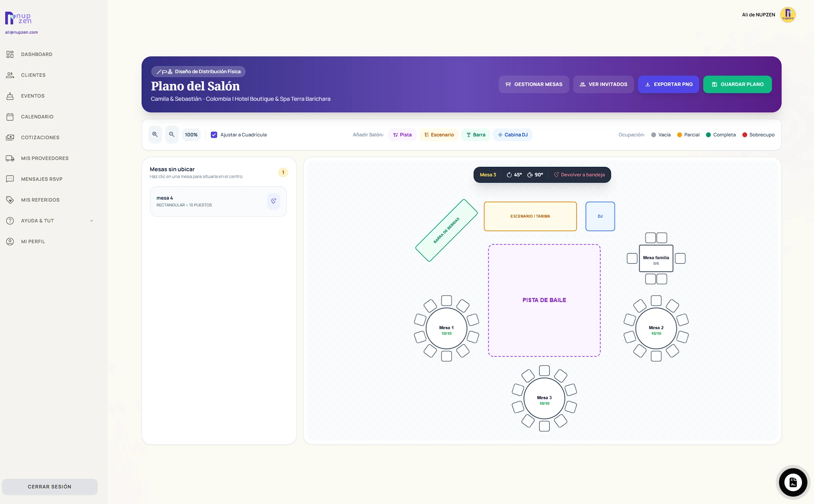The image size is (814, 504).
Task: Open the Dashboard sidebar icon
Action: (x=10, y=54)
